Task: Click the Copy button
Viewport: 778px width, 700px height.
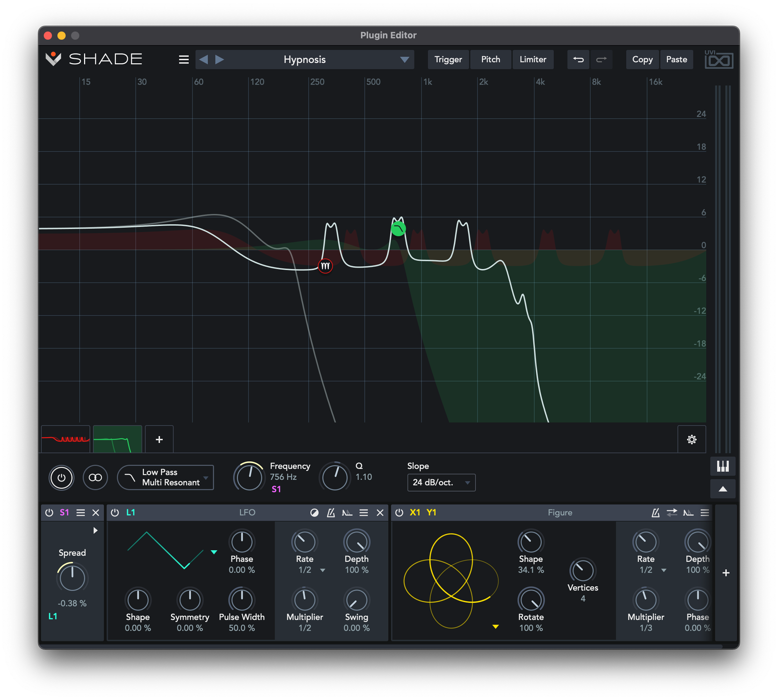Action: [642, 59]
